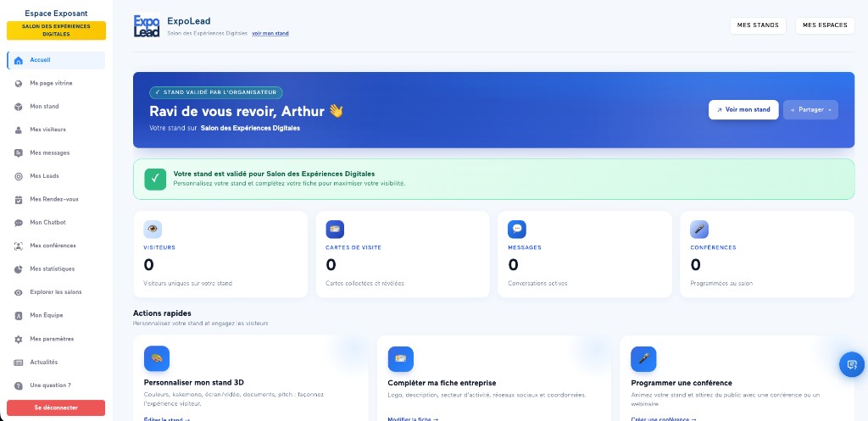Open the floating chat support button
Image resolution: width=868 pixels, height=421 pixels.
(x=851, y=364)
